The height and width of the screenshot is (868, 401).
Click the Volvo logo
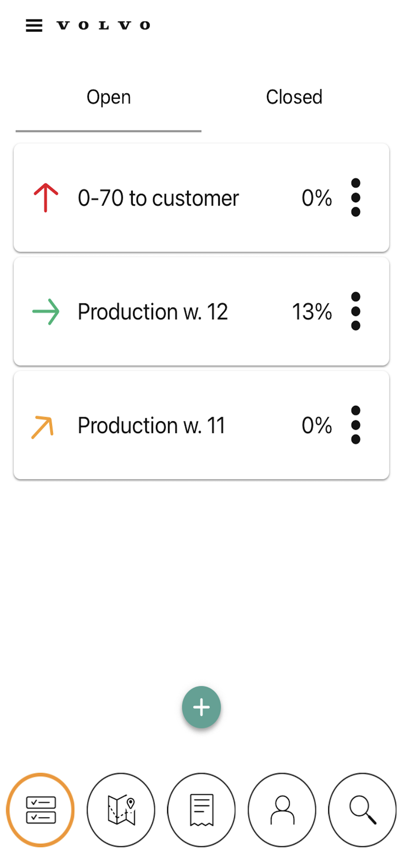click(x=103, y=26)
